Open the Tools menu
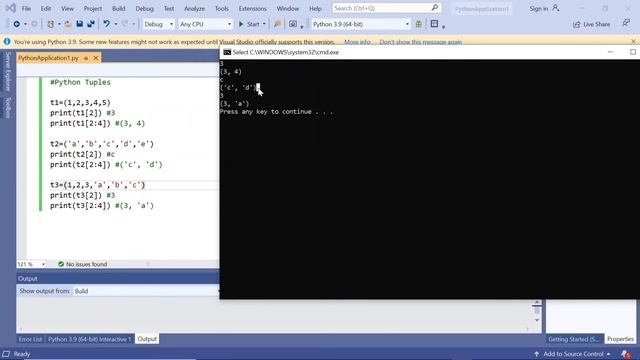Image resolution: width=640 pixels, height=360 pixels. [x=222, y=9]
